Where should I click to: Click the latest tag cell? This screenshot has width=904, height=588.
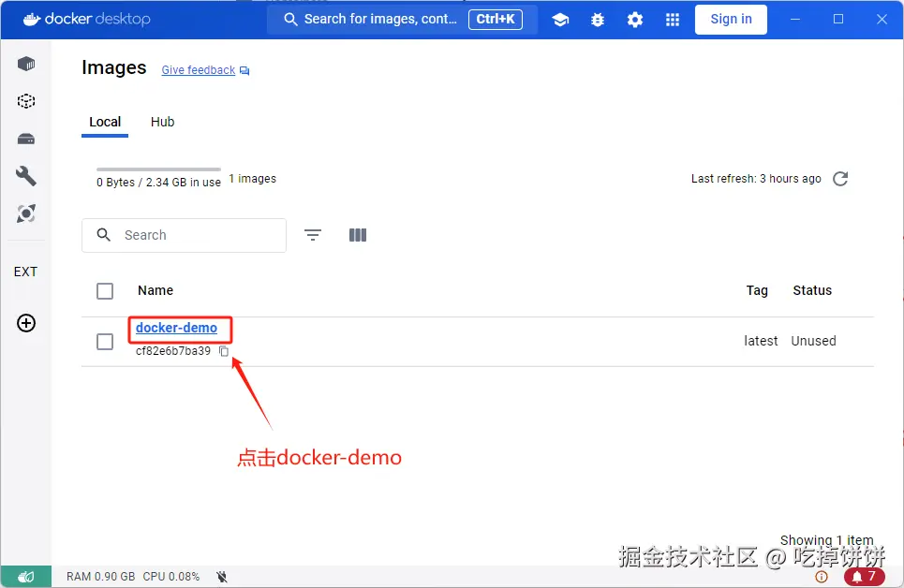coord(761,341)
